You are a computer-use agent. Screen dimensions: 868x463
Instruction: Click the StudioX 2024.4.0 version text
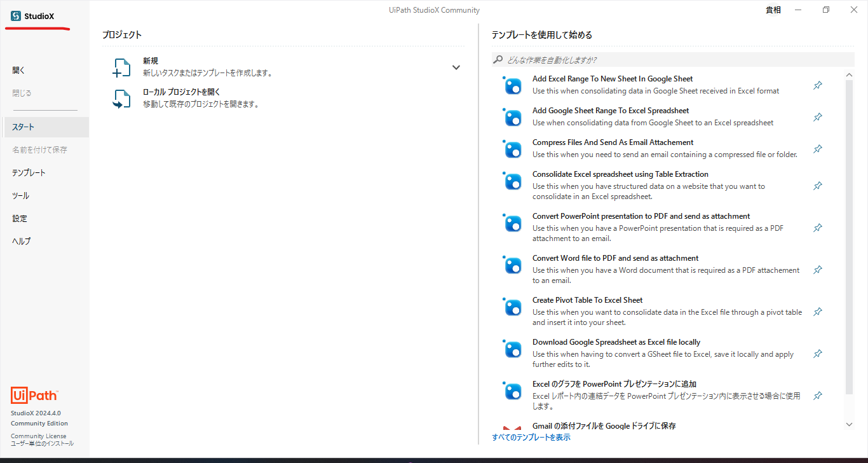coord(36,413)
